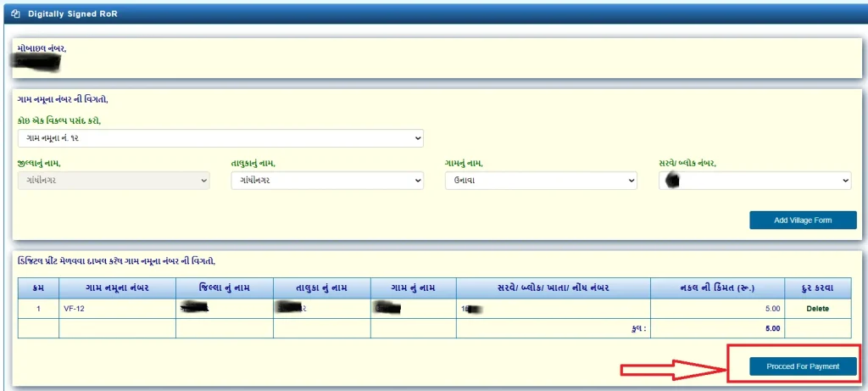868x391 pixels.
Task: Click the Digitally Signed RoR header icon
Action: 15,14
